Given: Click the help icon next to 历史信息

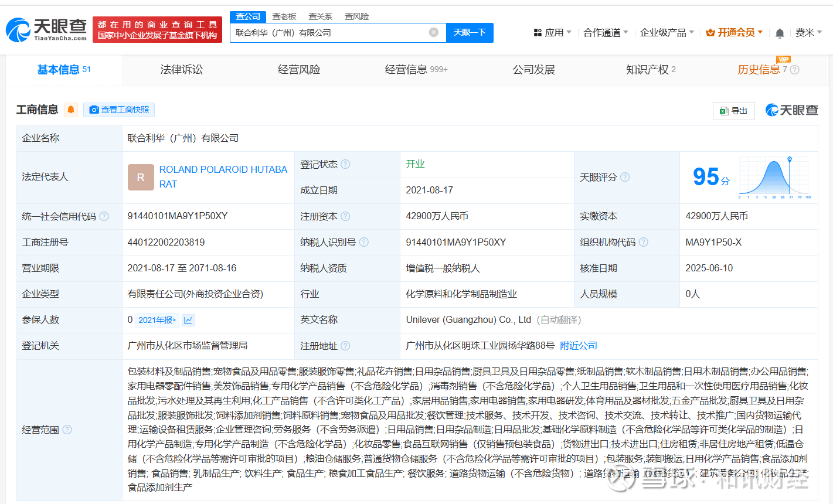Looking at the screenshot, I should (794, 70).
